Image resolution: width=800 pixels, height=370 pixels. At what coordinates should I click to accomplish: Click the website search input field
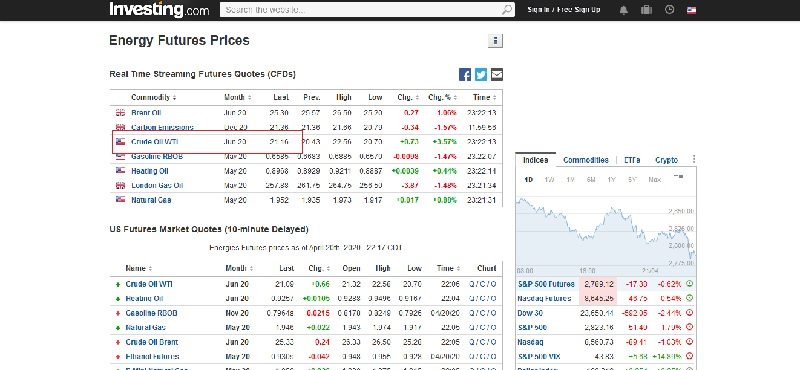[x=361, y=10]
